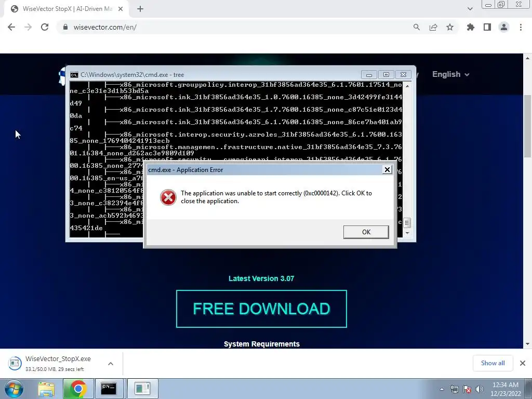
Task: Open the last taskbar application icon
Action: click(142, 389)
